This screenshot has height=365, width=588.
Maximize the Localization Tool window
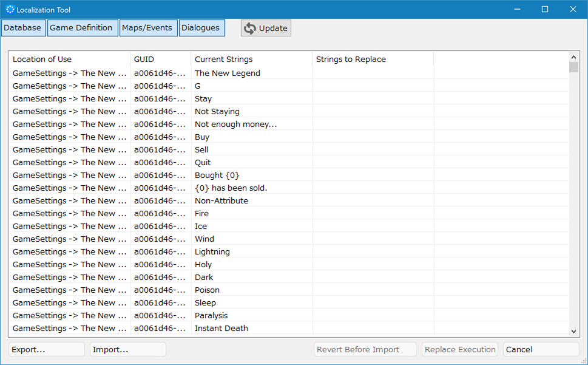pyautogui.click(x=545, y=9)
